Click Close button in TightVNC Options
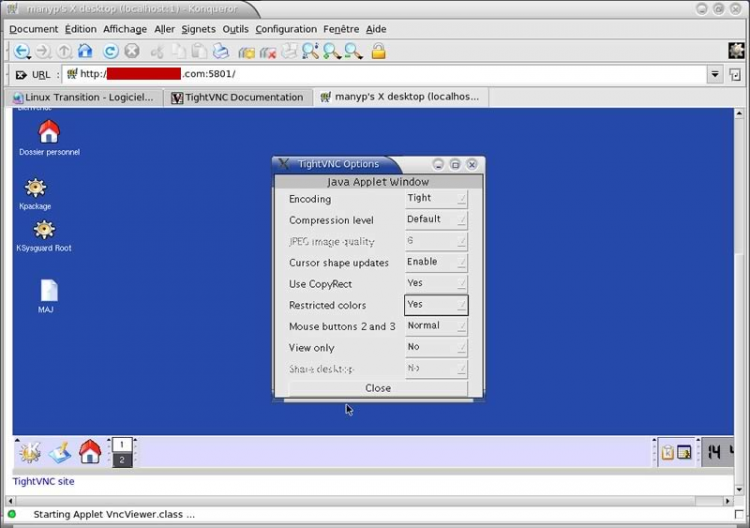 click(x=378, y=388)
